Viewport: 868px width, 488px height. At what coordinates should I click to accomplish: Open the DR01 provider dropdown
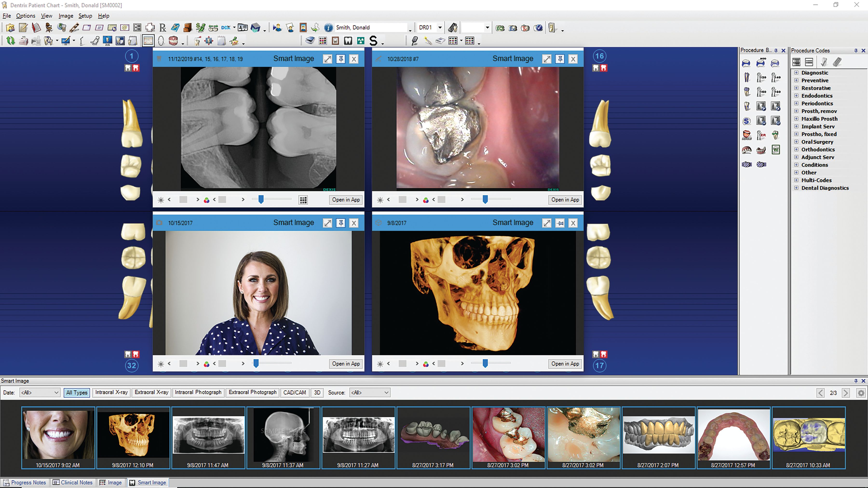pyautogui.click(x=440, y=28)
